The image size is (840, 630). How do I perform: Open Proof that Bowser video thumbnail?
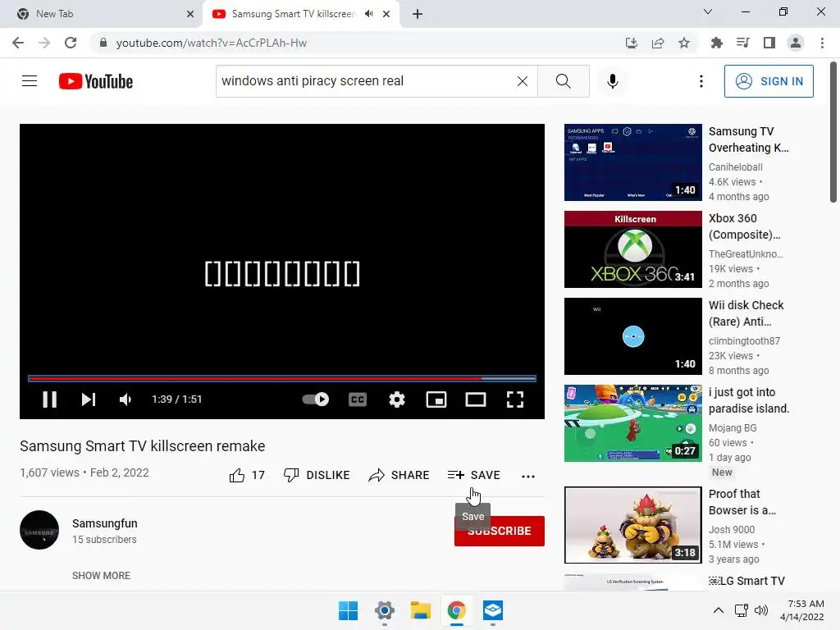(632, 525)
